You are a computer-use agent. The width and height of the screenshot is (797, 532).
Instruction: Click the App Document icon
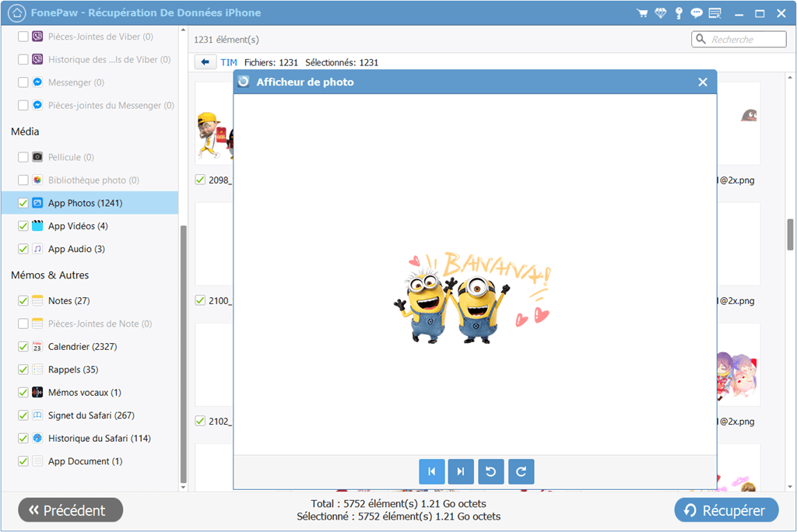coord(37,461)
